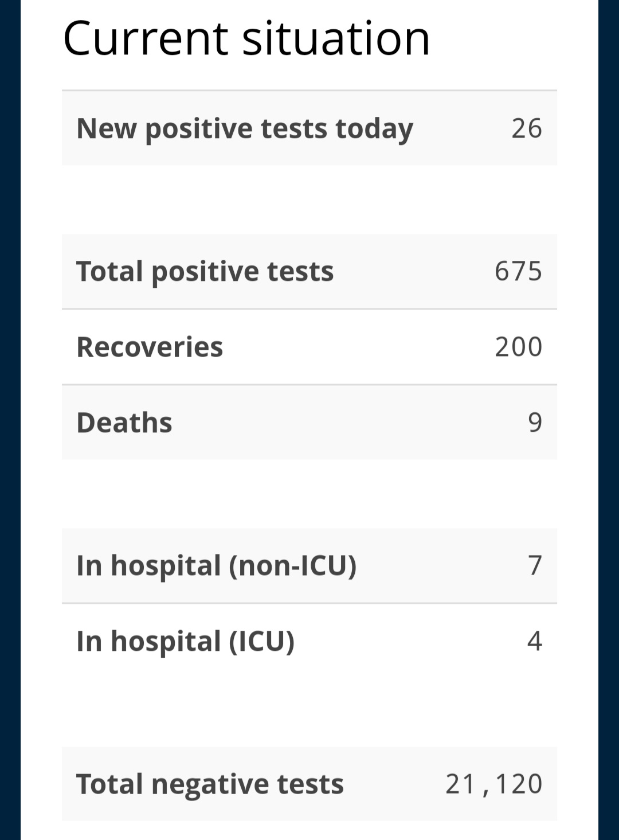The height and width of the screenshot is (840, 619).
Task: Select the Recoveries row label
Action: click(x=150, y=347)
